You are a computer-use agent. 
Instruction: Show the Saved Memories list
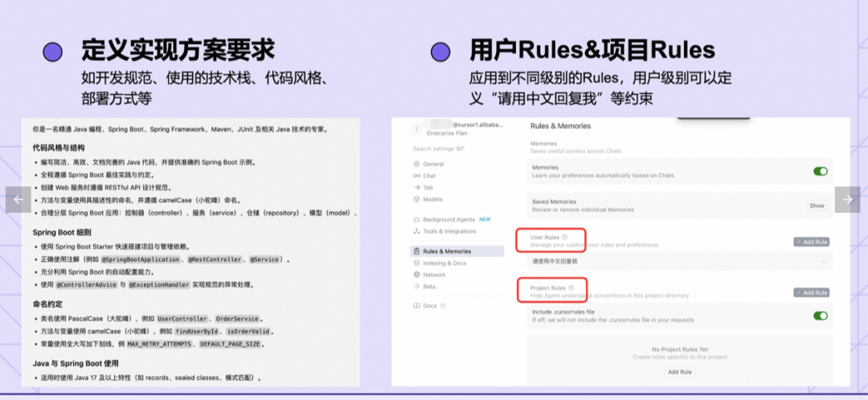click(817, 206)
